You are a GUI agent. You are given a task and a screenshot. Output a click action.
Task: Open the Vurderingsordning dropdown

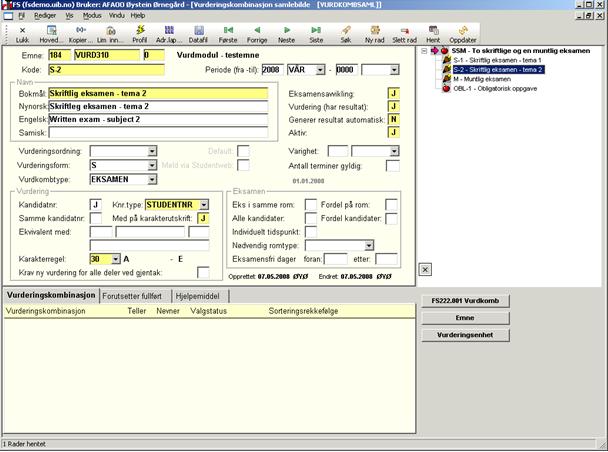pyautogui.click(x=152, y=150)
